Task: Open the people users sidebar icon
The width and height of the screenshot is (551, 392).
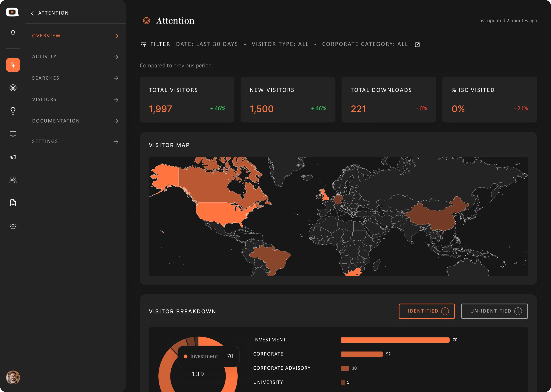Action: click(13, 180)
